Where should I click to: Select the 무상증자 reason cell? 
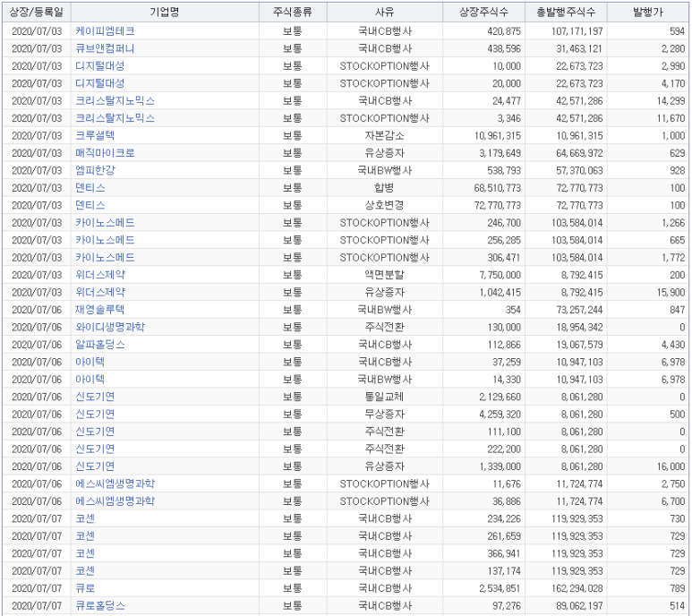pyautogui.click(x=384, y=415)
